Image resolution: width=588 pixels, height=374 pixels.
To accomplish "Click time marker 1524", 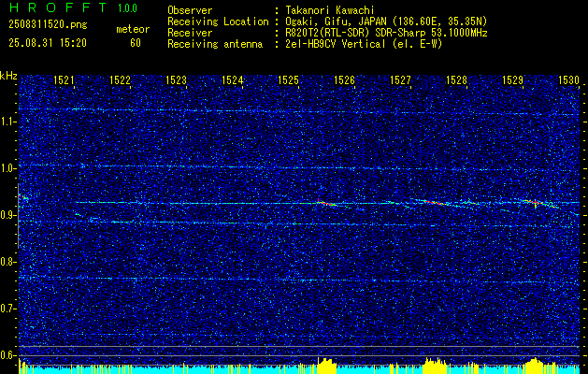I will click(x=232, y=80).
